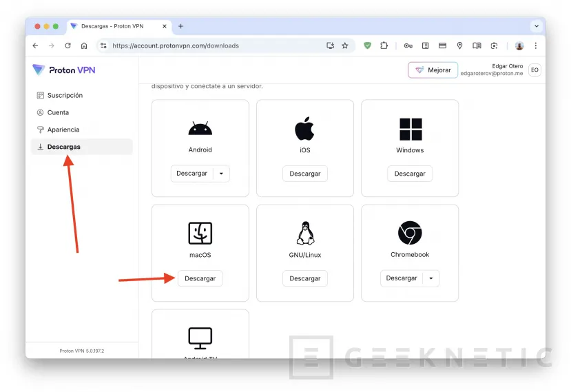Select Descargas in the sidebar
Image resolution: width=571 pixels, height=392 pixels.
(x=81, y=147)
